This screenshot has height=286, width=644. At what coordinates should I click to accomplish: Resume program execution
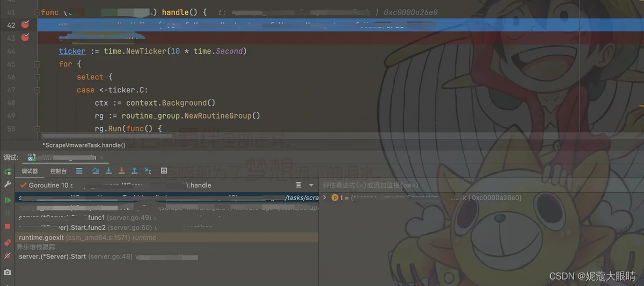[8, 200]
